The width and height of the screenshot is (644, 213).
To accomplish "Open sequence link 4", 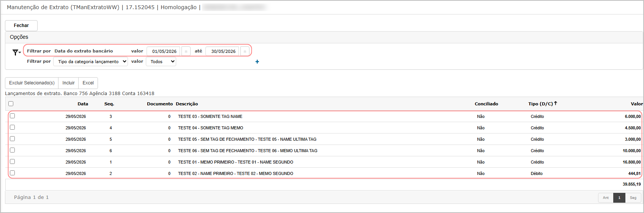I will [x=110, y=128].
